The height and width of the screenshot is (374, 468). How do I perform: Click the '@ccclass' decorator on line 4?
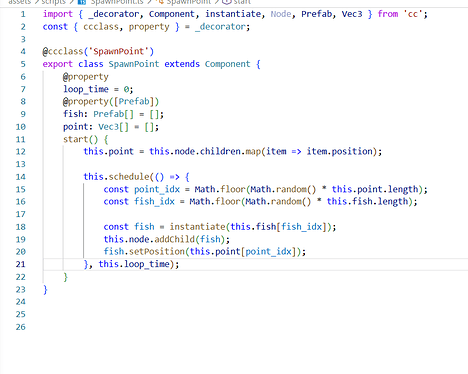[x=63, y=52]
